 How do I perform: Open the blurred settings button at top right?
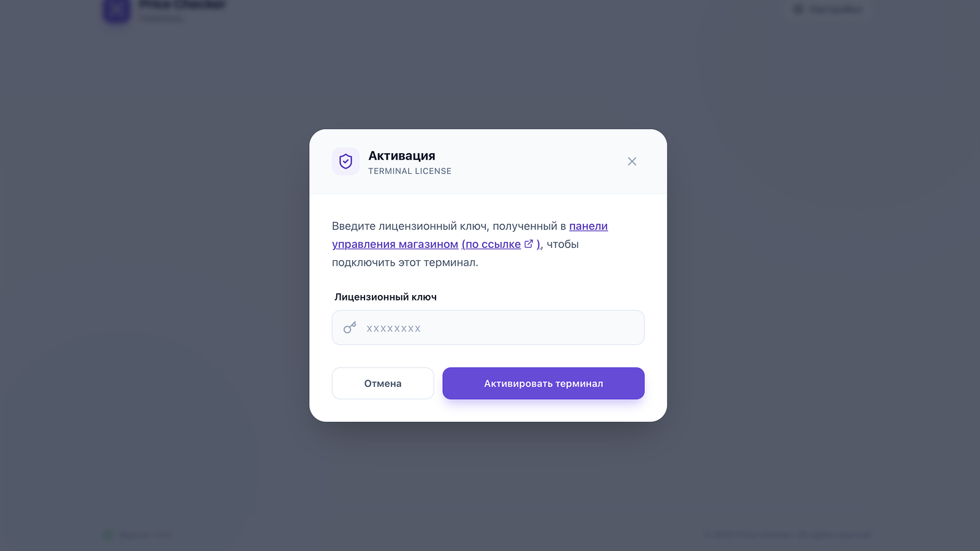coord(827,9)
